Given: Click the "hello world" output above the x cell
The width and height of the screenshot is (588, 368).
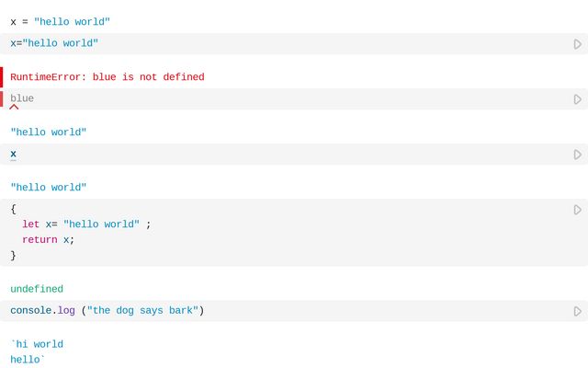Looking at the screenshot, I should [x=49, y=132].
